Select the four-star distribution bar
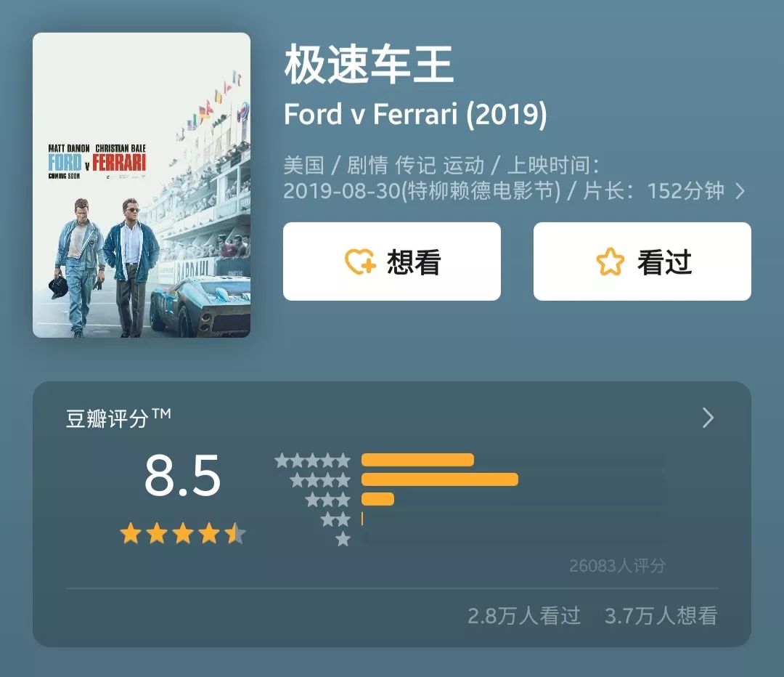Image resolution: width=784 pixels, height=677 pixels. (x=439, y=479)
